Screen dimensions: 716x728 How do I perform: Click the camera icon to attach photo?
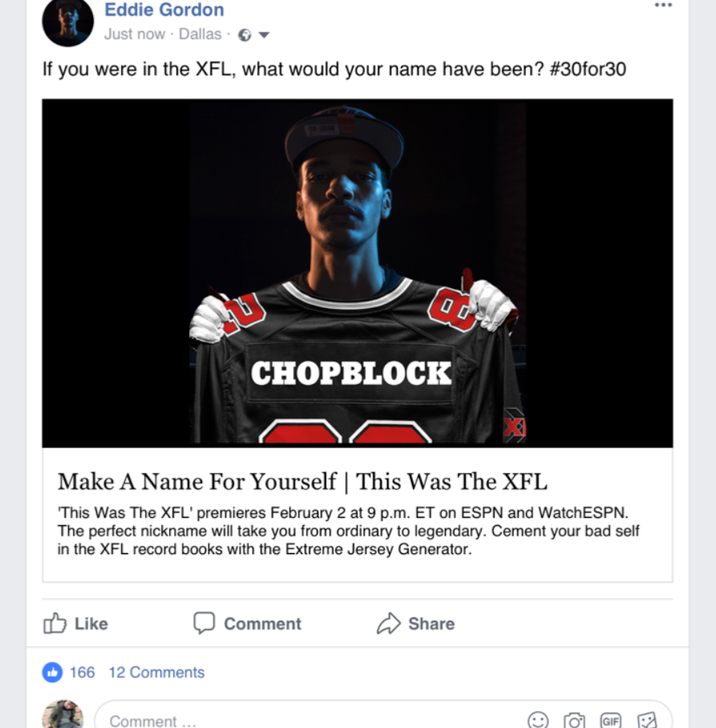tap(574, 720)
